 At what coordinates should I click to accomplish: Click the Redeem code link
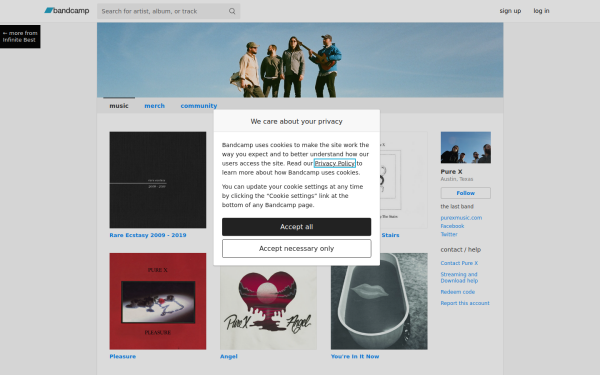coord(457,292)
